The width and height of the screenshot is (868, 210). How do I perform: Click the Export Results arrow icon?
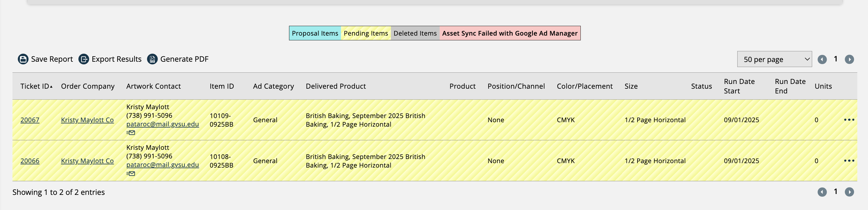pyautogui.click(x=83, y=59)
